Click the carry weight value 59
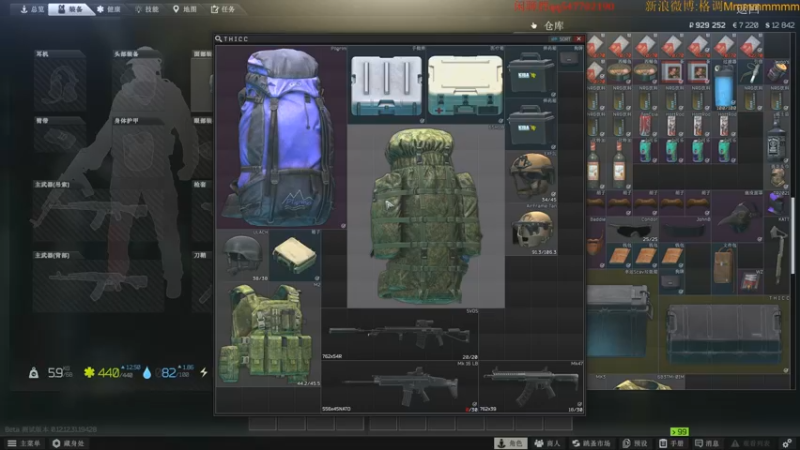Viewport: 800px width, 450px height. pyautogui.click(x=55, y=373)
